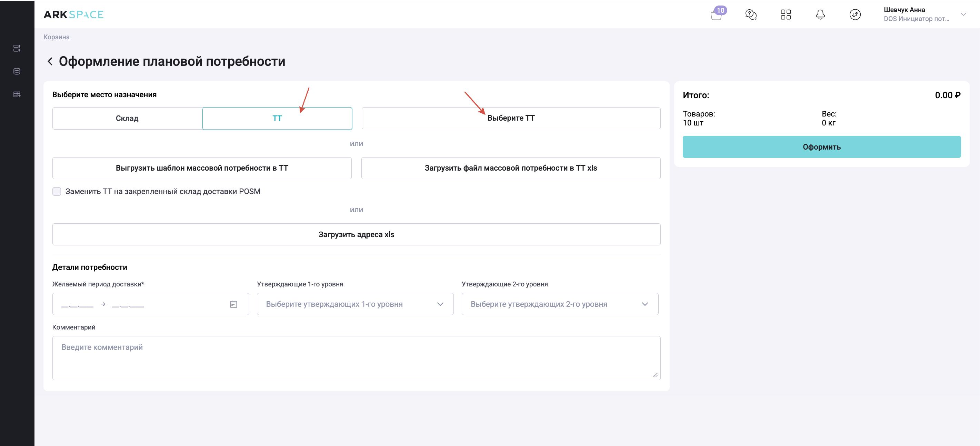The height and width of the screenshot is (446, 980).
Task: Click the Корзина breadcrumb link
Action: (56, 37)
